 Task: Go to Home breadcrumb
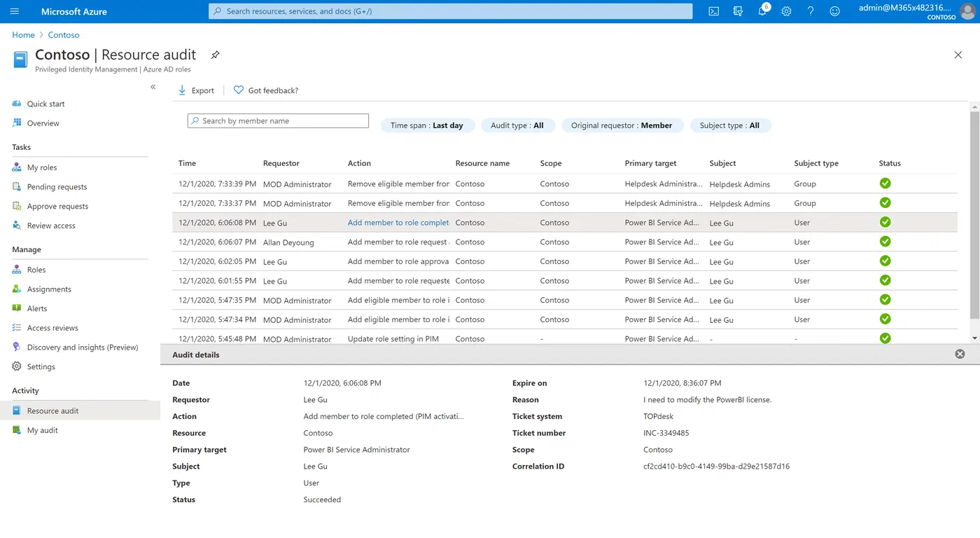[x=23, y=35]
